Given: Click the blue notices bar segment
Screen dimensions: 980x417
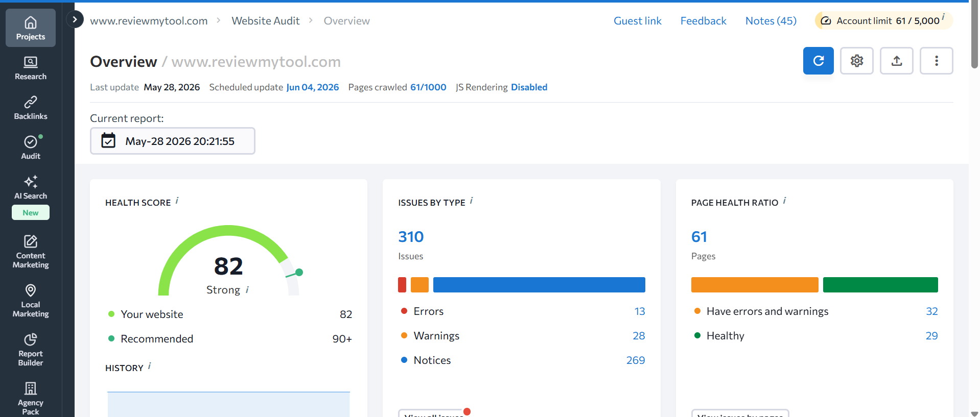Looking at the screenshot, I should tap(539, 285).
